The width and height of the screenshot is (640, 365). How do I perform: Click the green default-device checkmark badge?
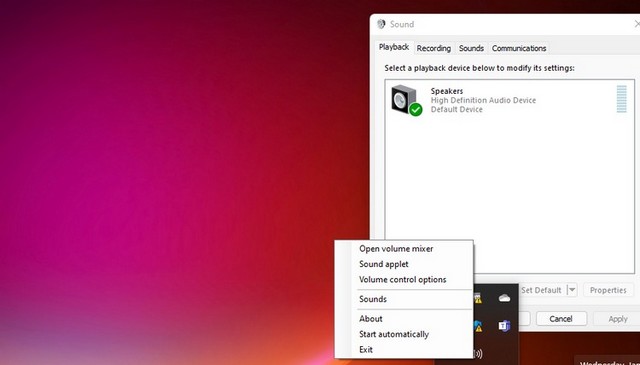tap(416, 109)
